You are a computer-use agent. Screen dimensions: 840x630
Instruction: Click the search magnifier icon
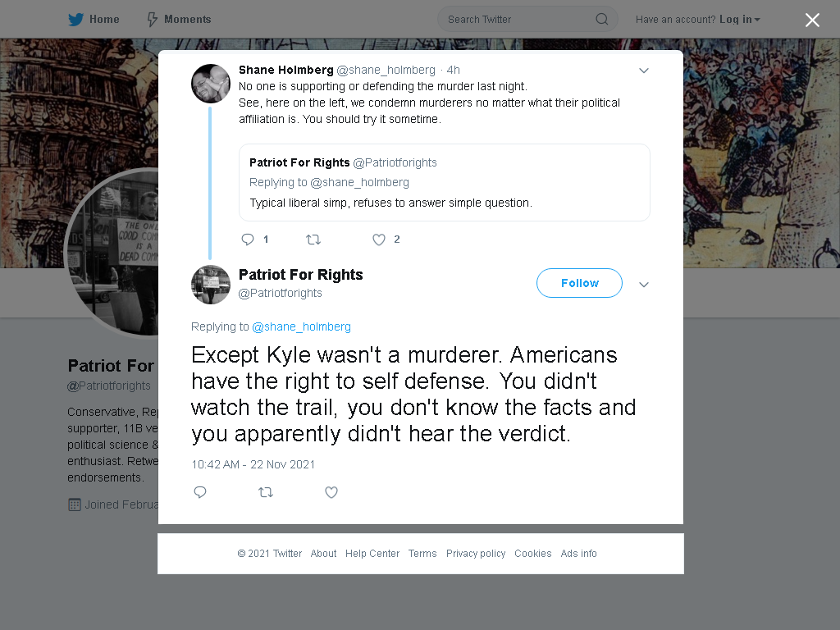[x=601, y=20]
